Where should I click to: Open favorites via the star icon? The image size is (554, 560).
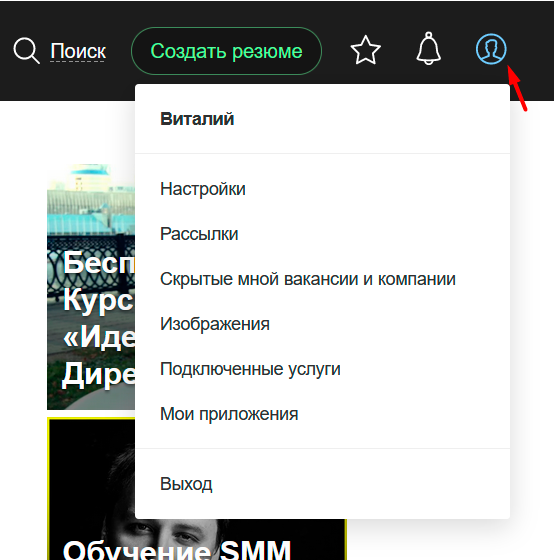(365, 50)
